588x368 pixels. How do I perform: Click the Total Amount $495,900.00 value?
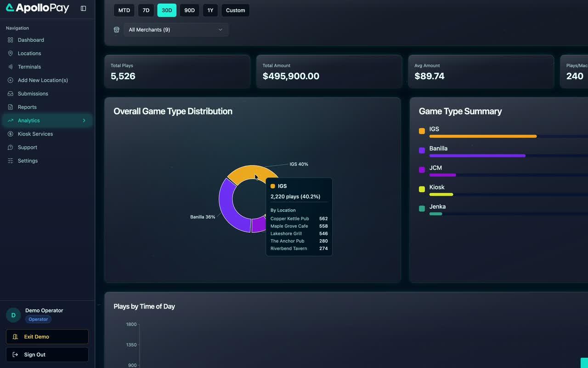pyautogui.click(x=291, y=76)
